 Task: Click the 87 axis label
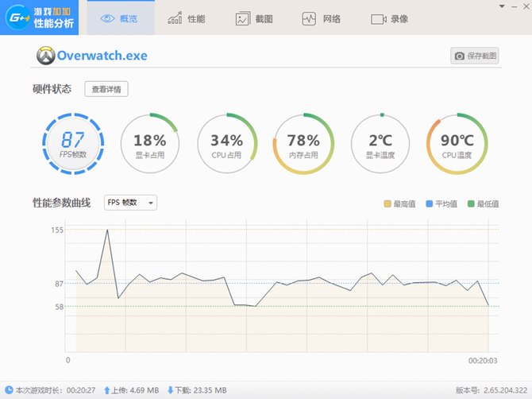coord(60,284)
